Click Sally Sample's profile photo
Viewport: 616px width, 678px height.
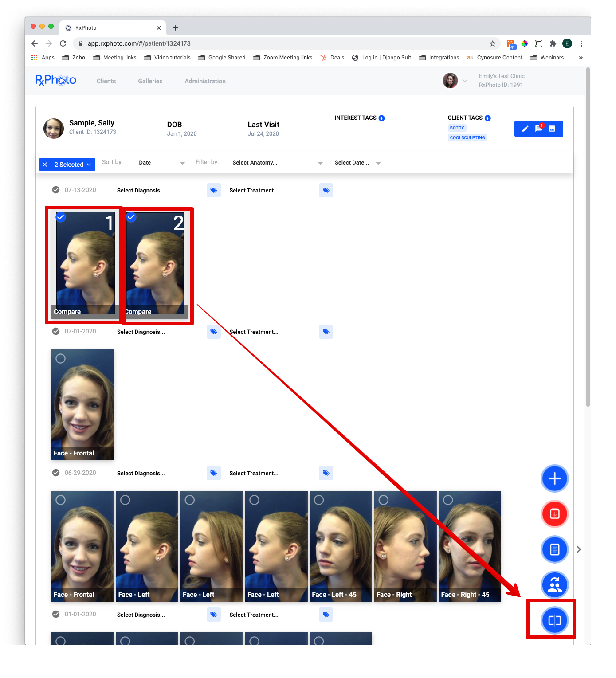[x=53, y=129]
